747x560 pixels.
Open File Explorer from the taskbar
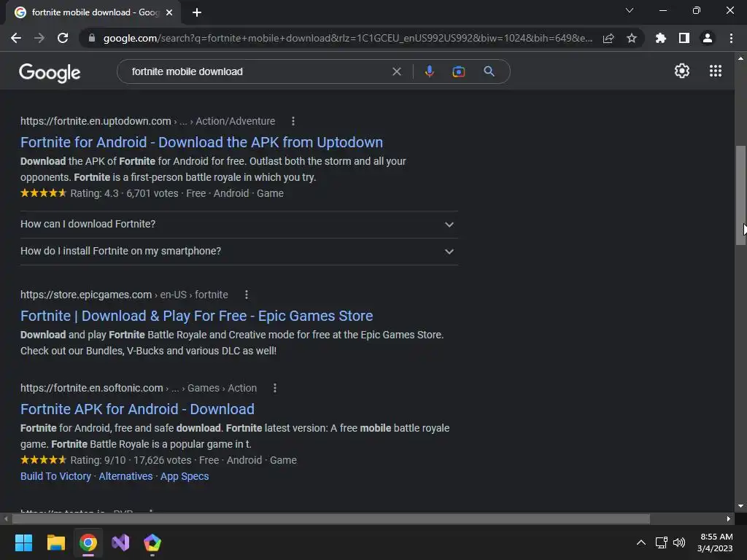click(x=55, y=542)
